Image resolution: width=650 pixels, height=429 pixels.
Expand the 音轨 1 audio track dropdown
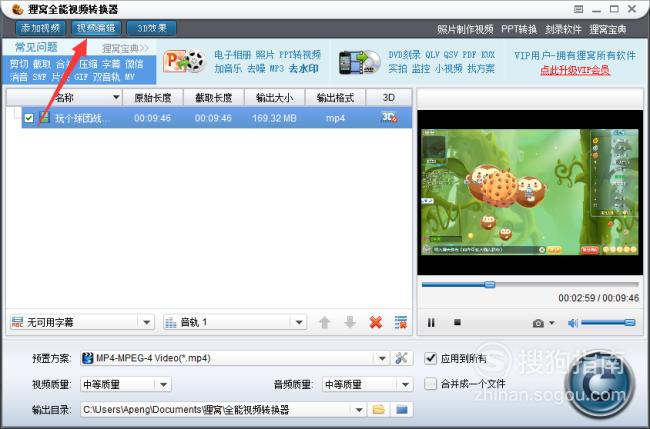pyautogui.click(x=299, y=322)
